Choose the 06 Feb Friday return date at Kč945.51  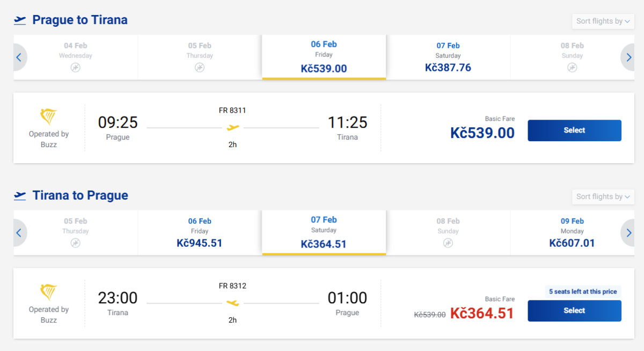coord(200,233)
